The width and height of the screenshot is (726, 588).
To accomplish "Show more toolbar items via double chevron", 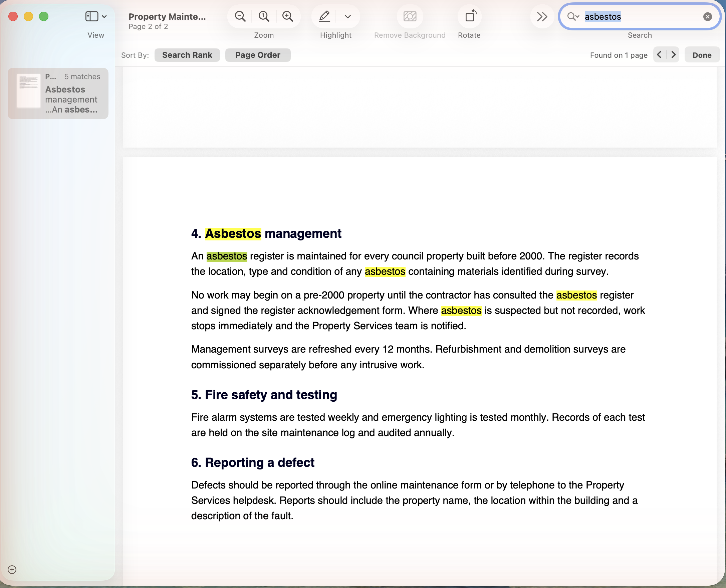I will point(542,16).
